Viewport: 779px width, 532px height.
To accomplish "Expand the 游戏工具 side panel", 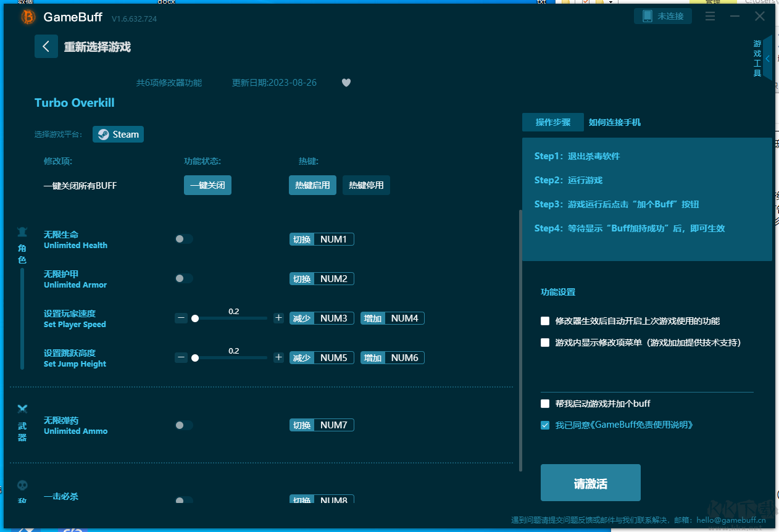I will pos(767,59).
